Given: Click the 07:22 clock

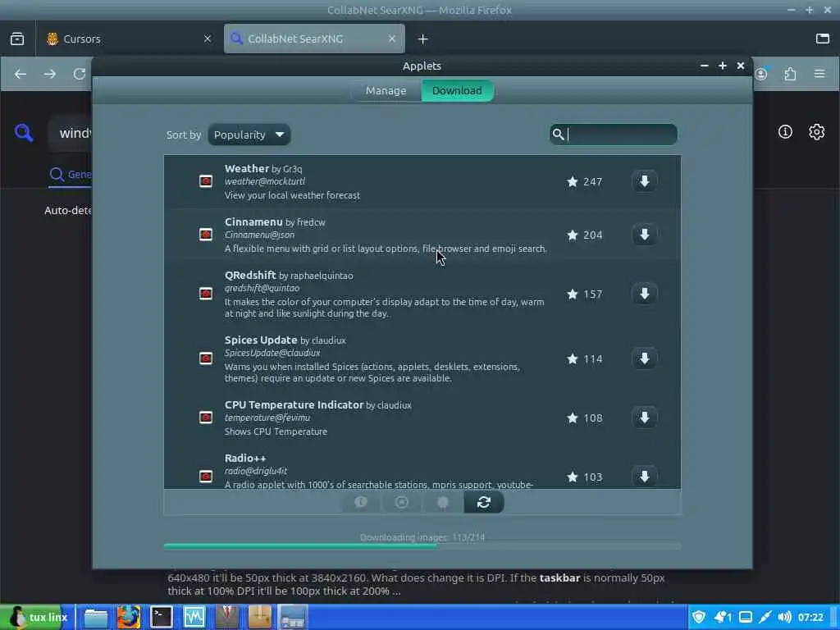Looking at the screenshot, I should pos(810,617).
